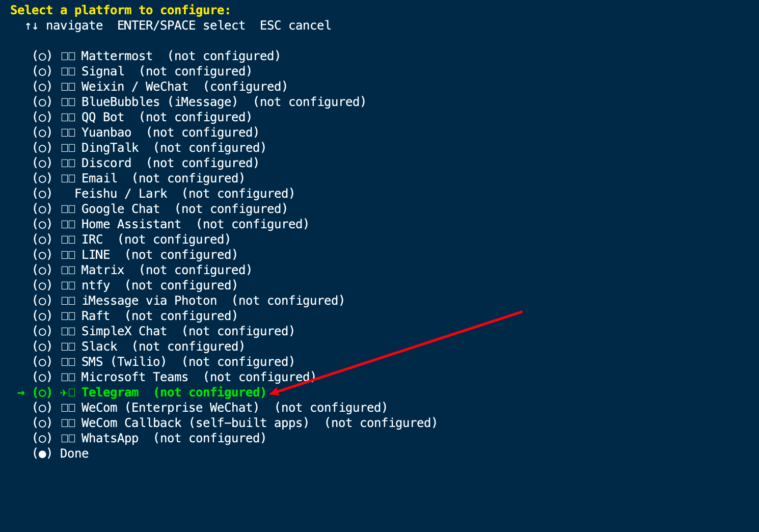Toggle the radio button for Matrix
Image resolution: width=759 pixels, height=532 pixels.
42,270
